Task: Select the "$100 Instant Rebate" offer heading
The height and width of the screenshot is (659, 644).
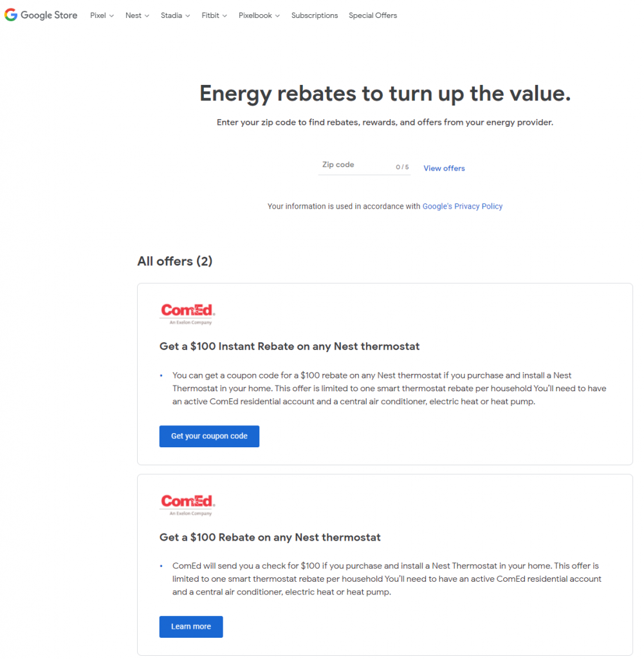Action: tap(290, 347)
